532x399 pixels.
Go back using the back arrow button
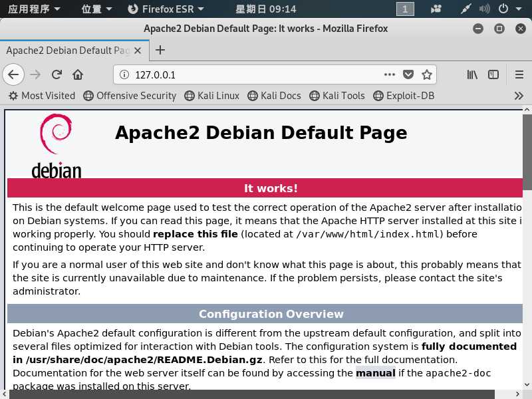pyautogui.click(x=13, y=74)
